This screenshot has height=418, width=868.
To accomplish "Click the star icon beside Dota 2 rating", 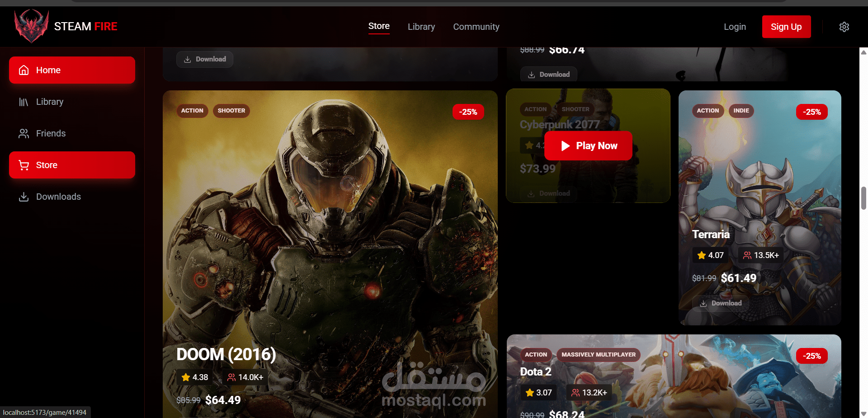I will [530, 392].
